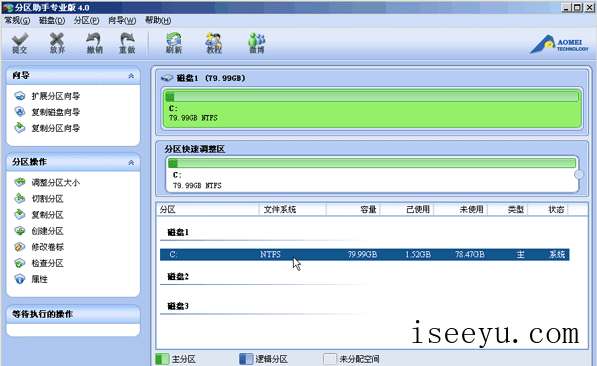Image resolution: width=597 pixels, height=366 pixels.
Task: Open the 向导(W) menu
Action: [122, 20]
